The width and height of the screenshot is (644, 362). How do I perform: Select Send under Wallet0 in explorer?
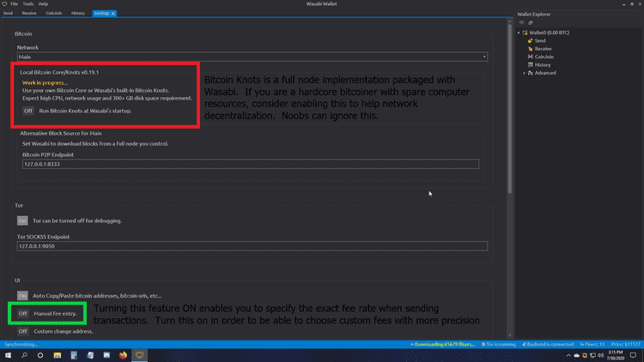coord(540,40)
